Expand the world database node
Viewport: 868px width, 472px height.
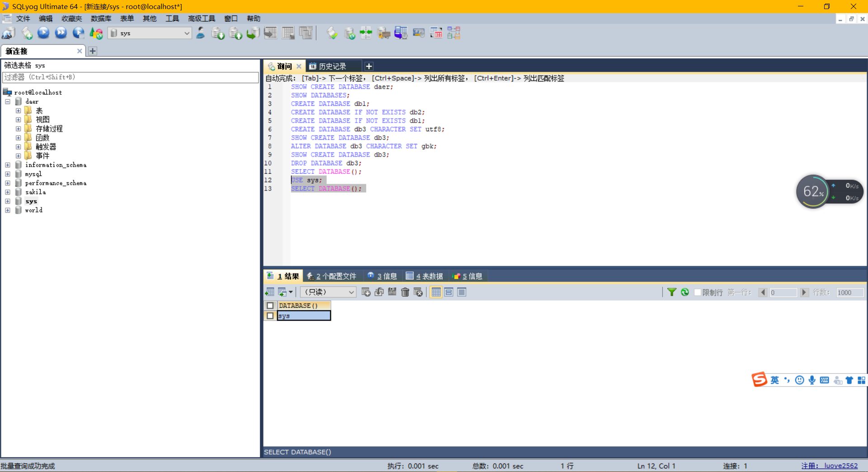pyautogui.click(x=8, y=210)
